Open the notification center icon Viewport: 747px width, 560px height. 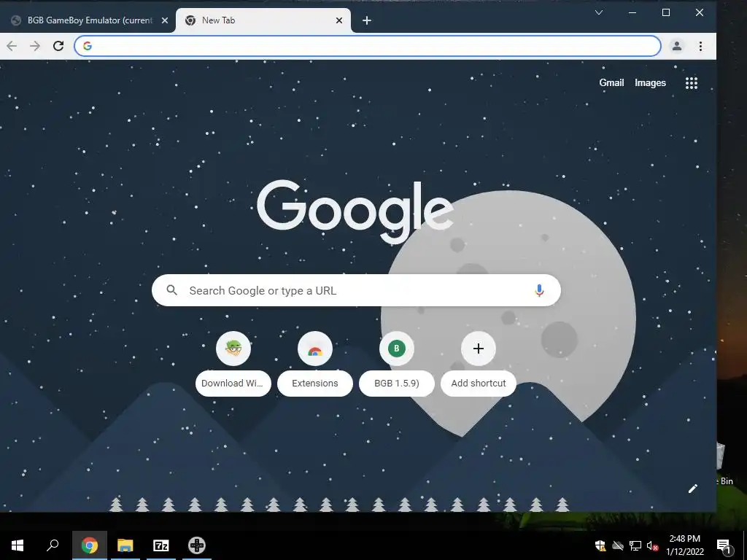click(x=724, y=545)
